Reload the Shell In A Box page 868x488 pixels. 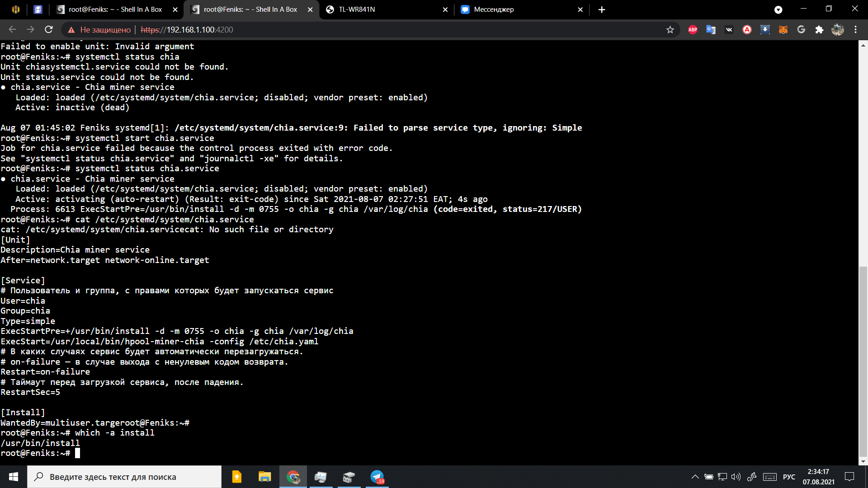[x=49, y=29]
